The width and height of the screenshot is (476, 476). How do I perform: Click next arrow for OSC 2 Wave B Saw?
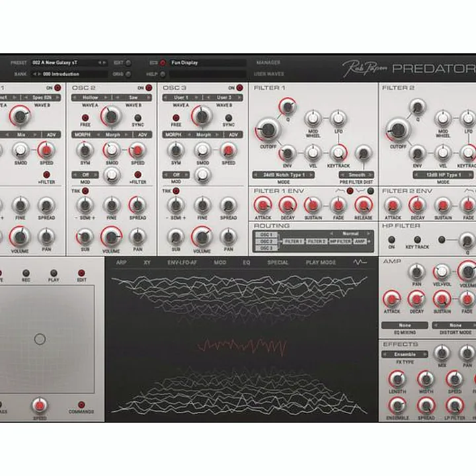(x=148, y=98)
